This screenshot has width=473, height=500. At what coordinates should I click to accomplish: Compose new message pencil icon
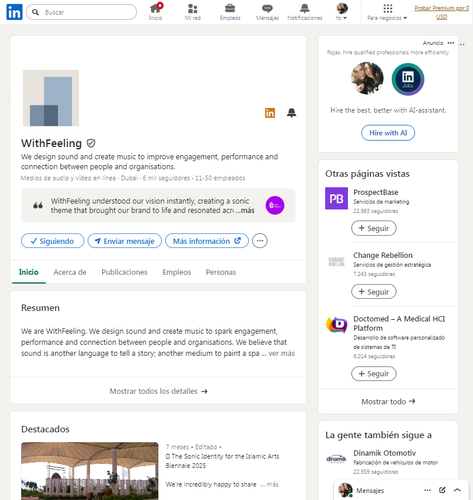point(442,490)
